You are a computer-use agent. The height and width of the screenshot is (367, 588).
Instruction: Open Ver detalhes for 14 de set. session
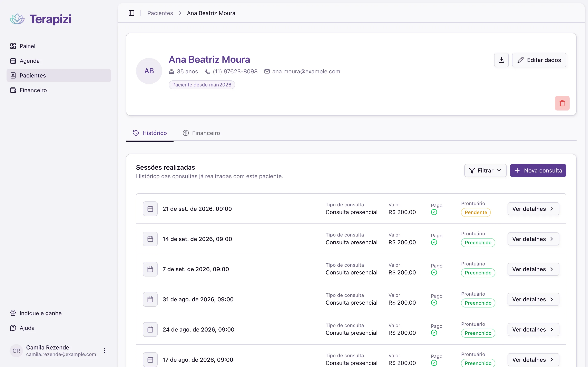(533, 239)
